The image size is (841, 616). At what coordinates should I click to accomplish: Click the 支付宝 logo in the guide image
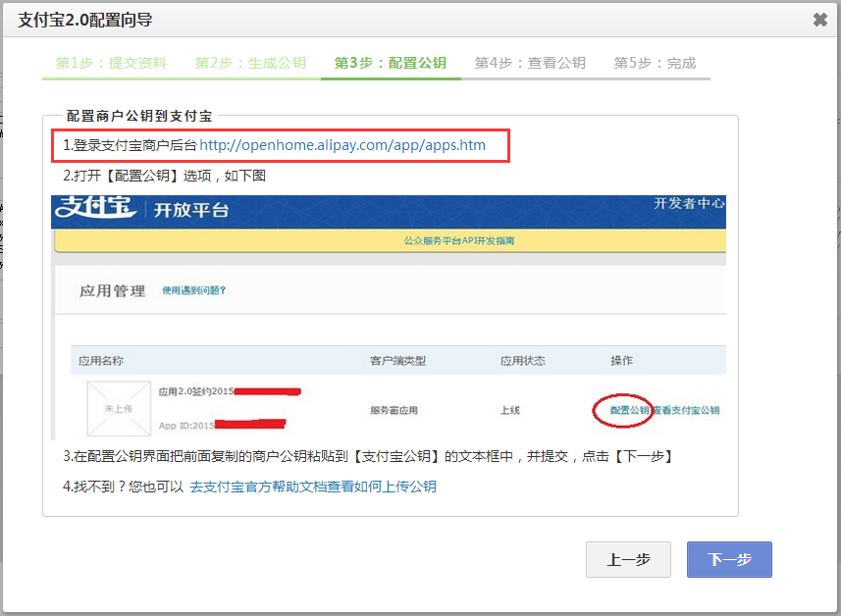(x=95, y=208)
